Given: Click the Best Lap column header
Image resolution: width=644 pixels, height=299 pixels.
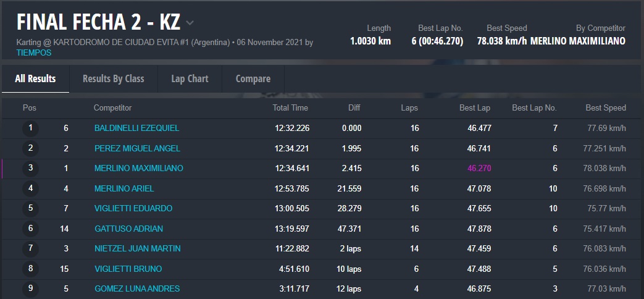Looking at the screenshot, I should click(x=475, y=107).
